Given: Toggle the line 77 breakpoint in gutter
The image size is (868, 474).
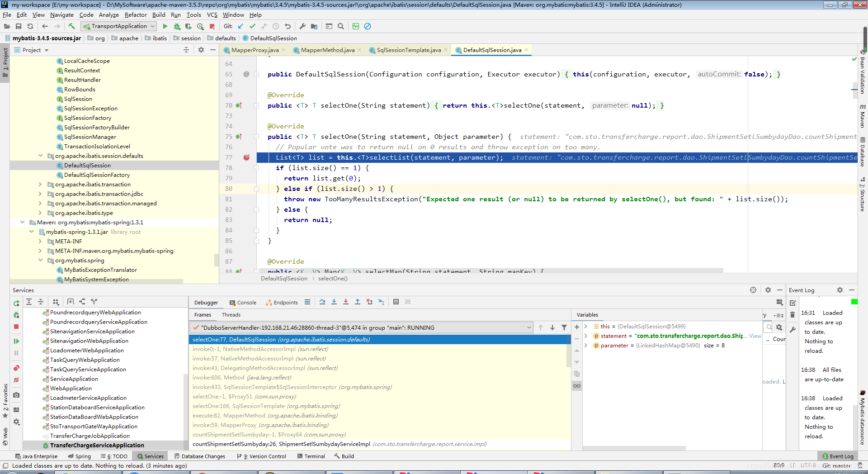Looking at the screenshot, I should (x=246, y=157).
